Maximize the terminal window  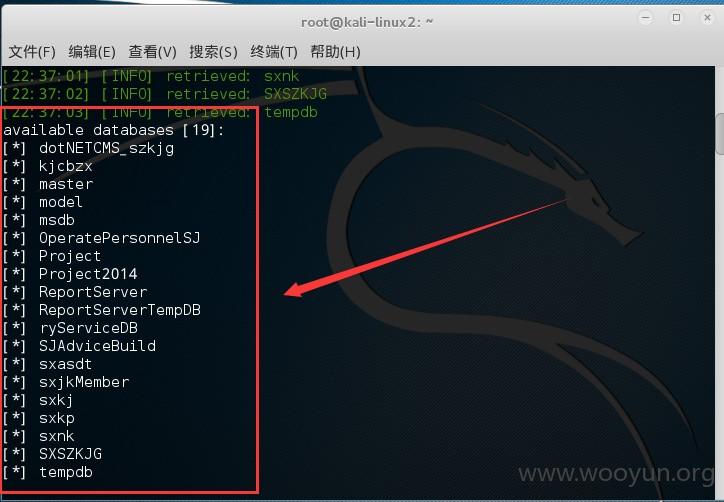(676, 18)
